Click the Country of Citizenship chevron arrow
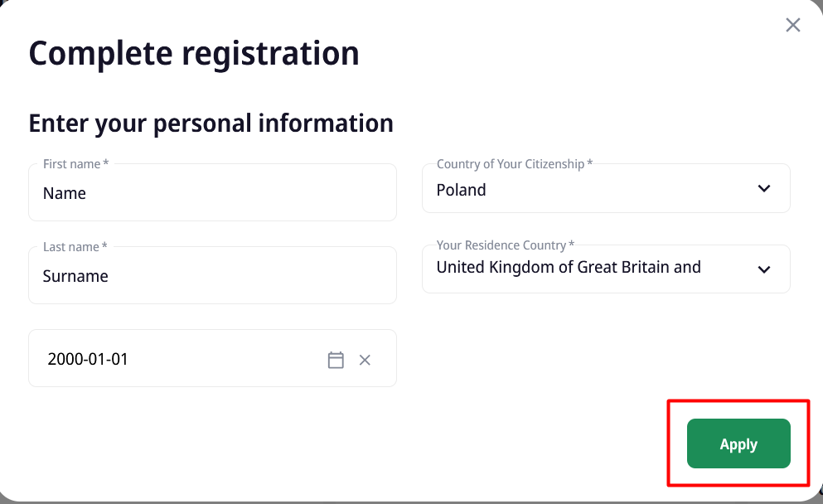 pos(764,189)
